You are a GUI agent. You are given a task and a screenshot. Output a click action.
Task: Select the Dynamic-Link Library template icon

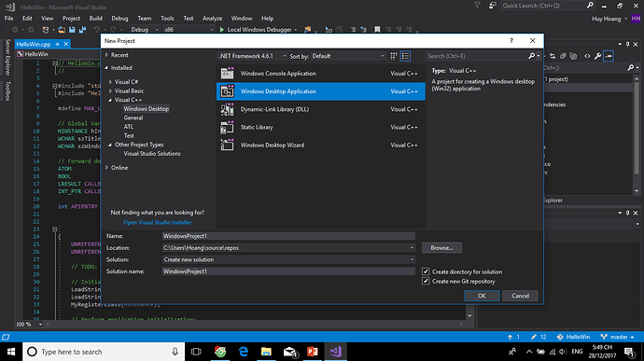227,109
